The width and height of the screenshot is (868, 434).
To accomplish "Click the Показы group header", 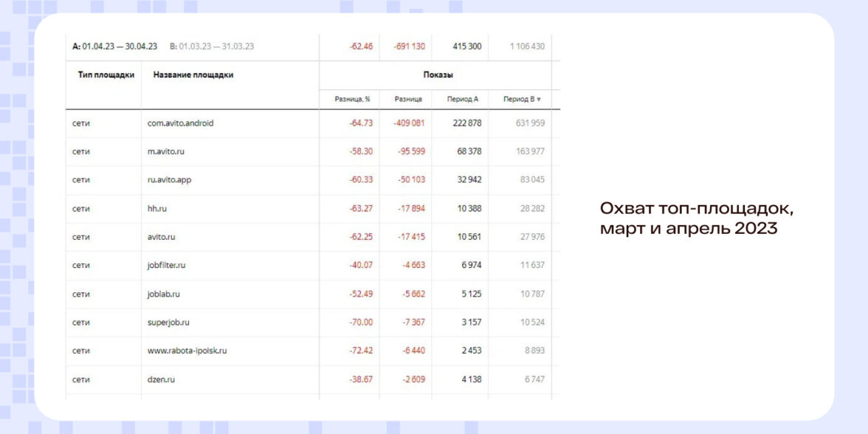I will click(438, 75).
